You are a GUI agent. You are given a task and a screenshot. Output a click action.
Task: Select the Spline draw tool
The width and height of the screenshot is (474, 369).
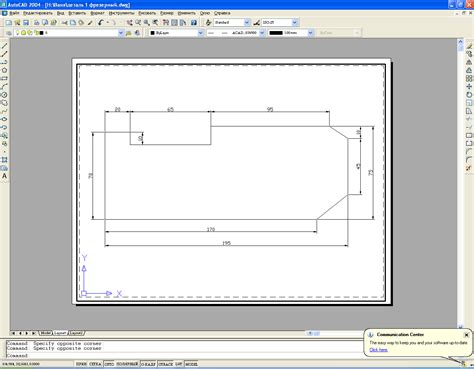pyautogui.click(x=4, y=111)
